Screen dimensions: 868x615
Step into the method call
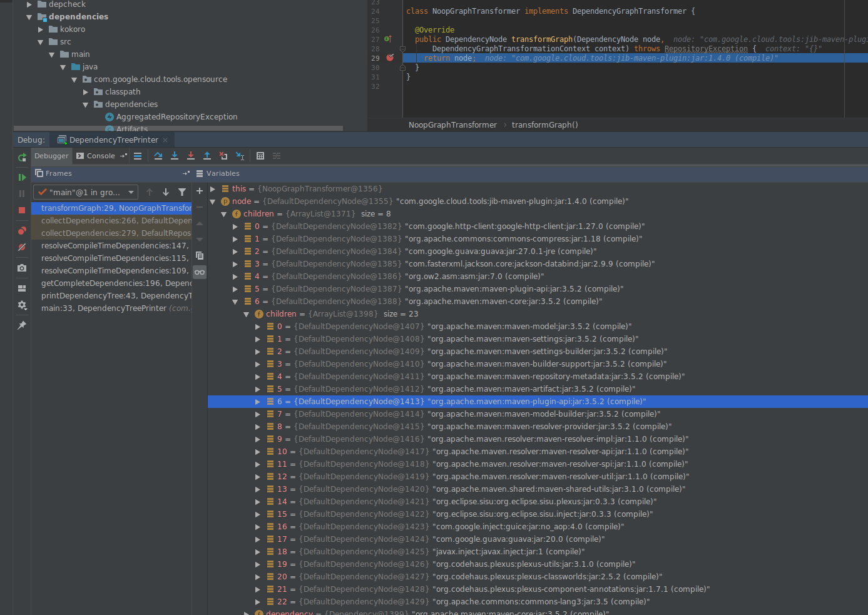coord(174,156)
